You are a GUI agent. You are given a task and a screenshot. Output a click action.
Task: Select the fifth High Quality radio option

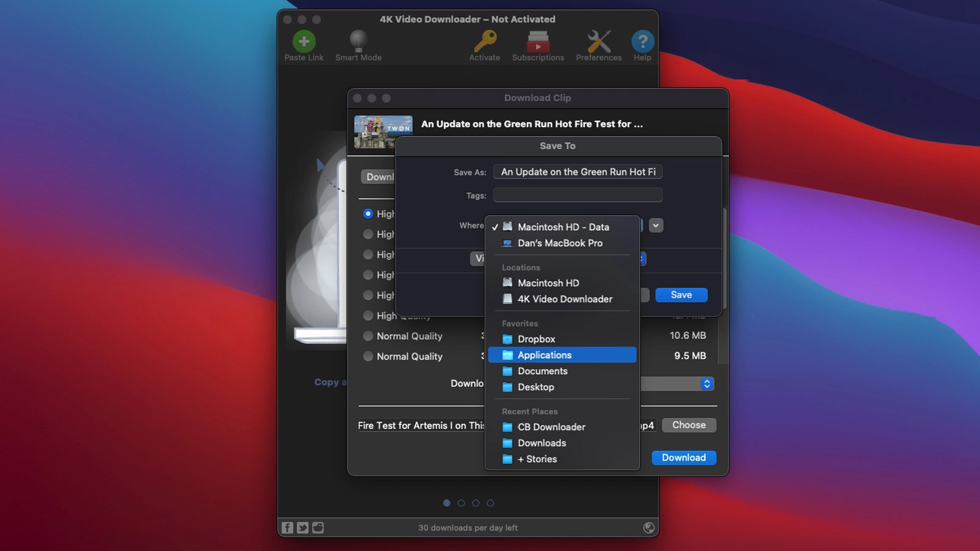tap(368, 295)
